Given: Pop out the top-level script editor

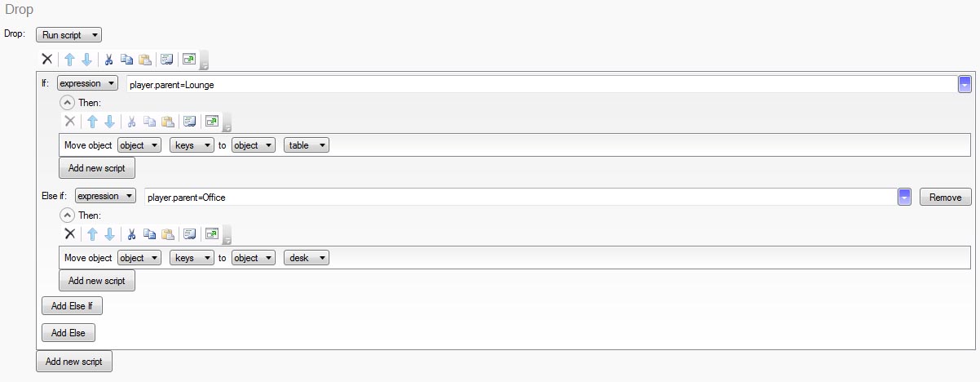Looking at the screenshot, I should [189, 60].
